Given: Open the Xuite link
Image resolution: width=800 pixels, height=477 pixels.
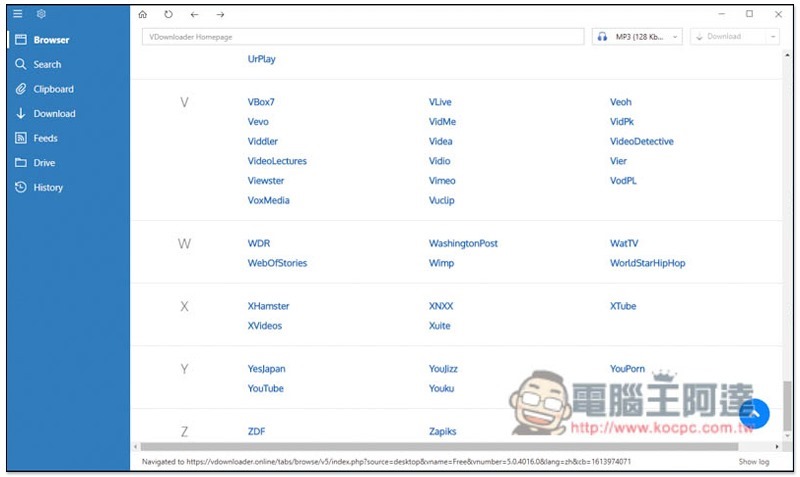Looking at the screenshot, I should (x=439, y=326).
